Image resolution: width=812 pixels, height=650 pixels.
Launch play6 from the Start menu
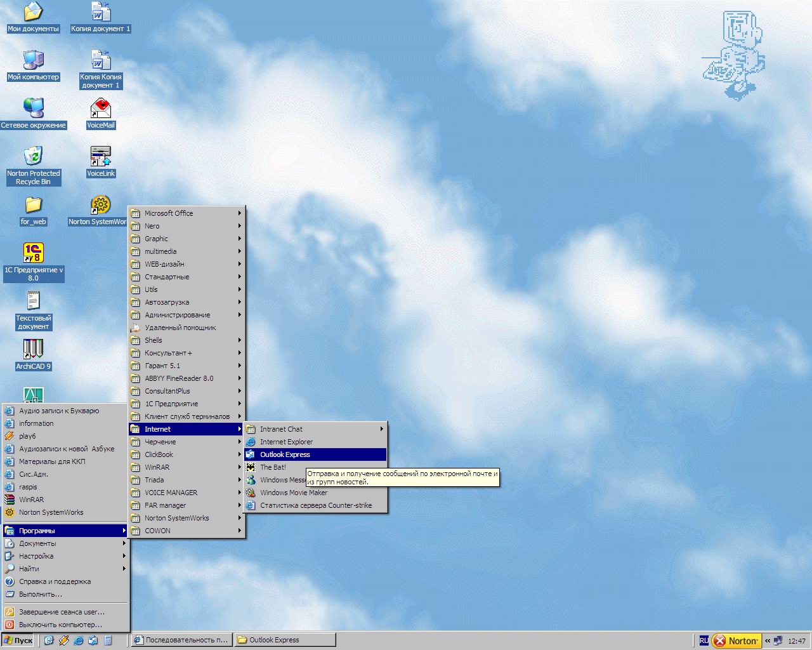[66, 436]
